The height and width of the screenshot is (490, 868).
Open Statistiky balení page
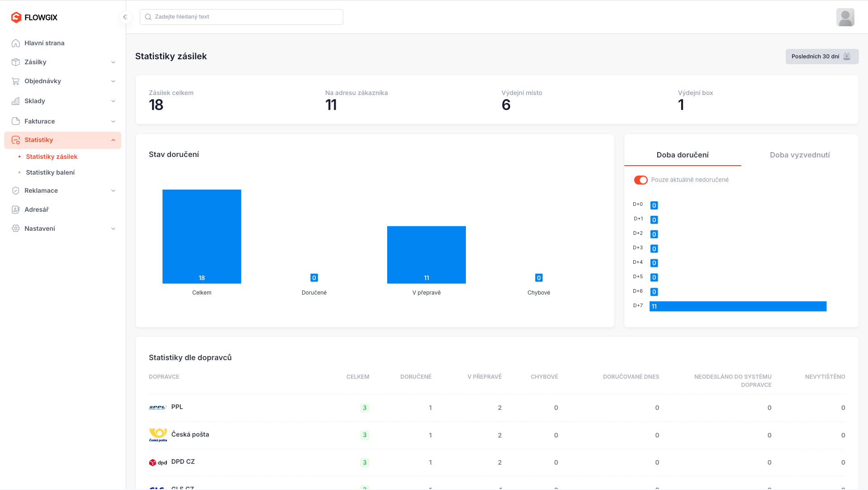[x=50, y=172]
